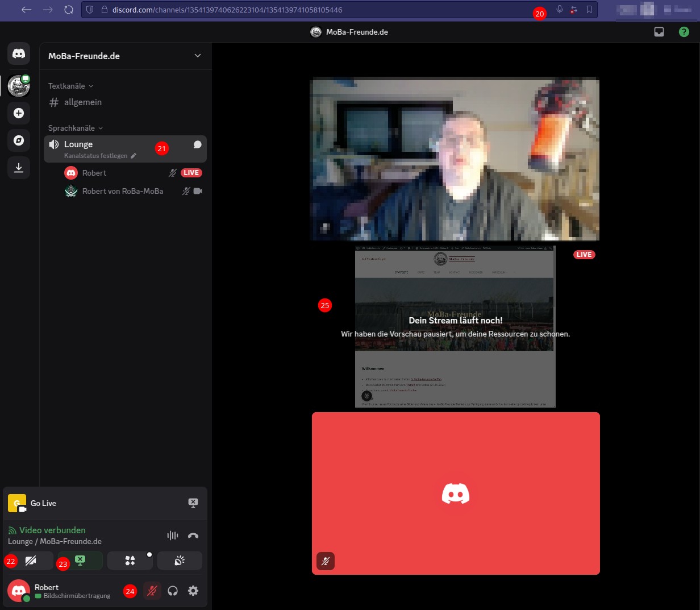Image resolution: width=700 pixels, height=610 pixels.
Task: Click the muted mic icon beside Robert
Action: 173,173
